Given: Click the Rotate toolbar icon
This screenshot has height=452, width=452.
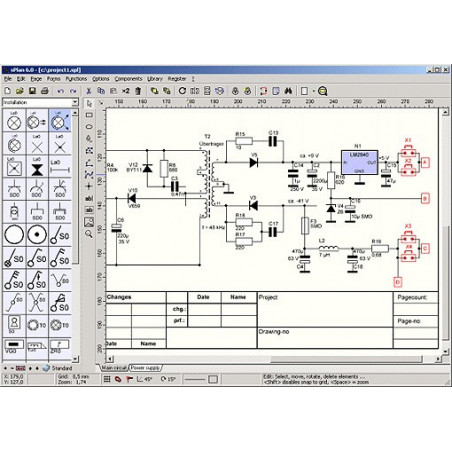Looking at the screenshot, I should point(182,91).
